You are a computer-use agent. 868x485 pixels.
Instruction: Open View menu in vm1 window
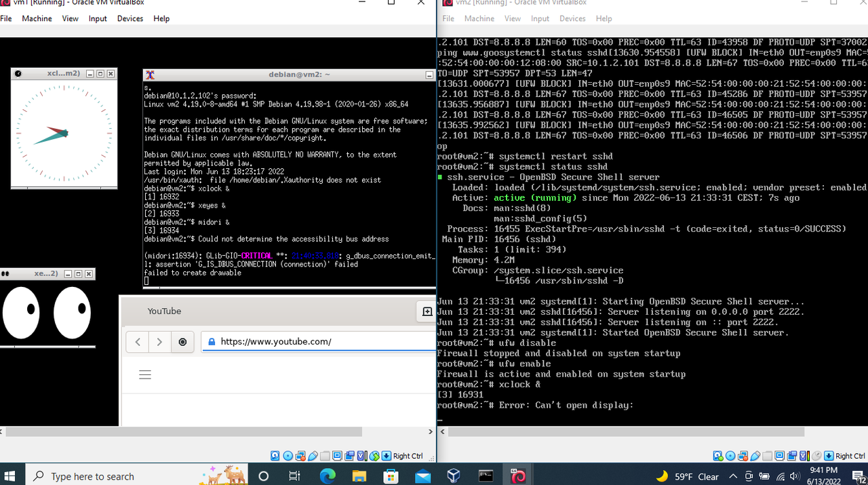[x=71, y=18]
